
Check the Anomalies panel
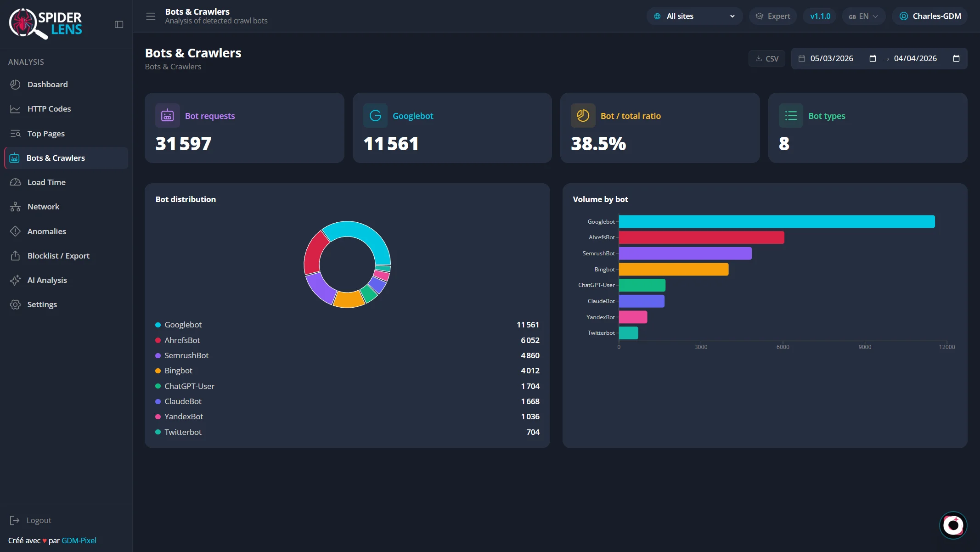(46, 231)
